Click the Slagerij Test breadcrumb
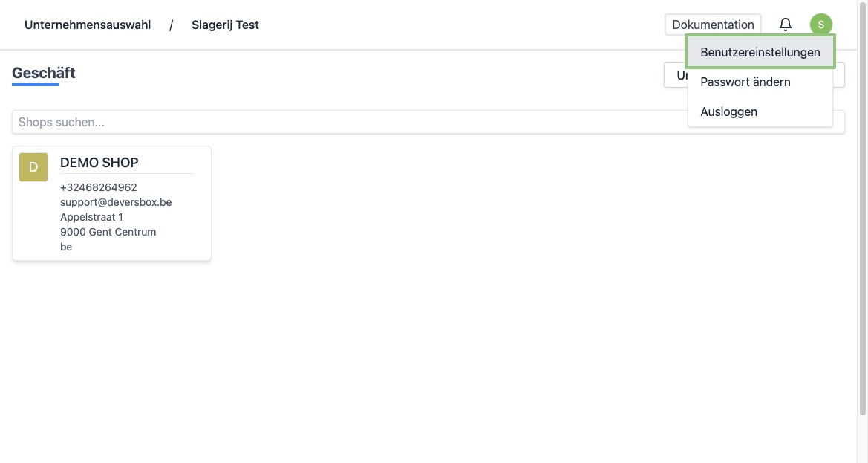This screenshot has width=868, height=463. pos(225,25)
